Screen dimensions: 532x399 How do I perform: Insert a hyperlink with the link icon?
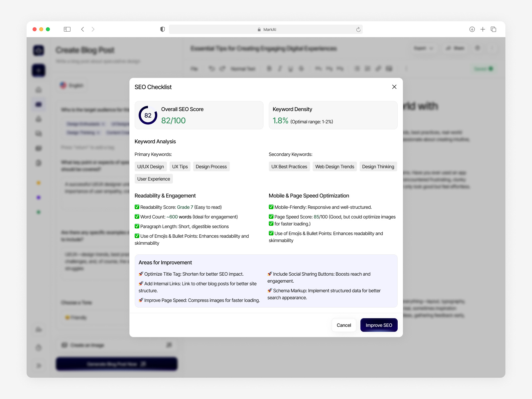point(378,68)
